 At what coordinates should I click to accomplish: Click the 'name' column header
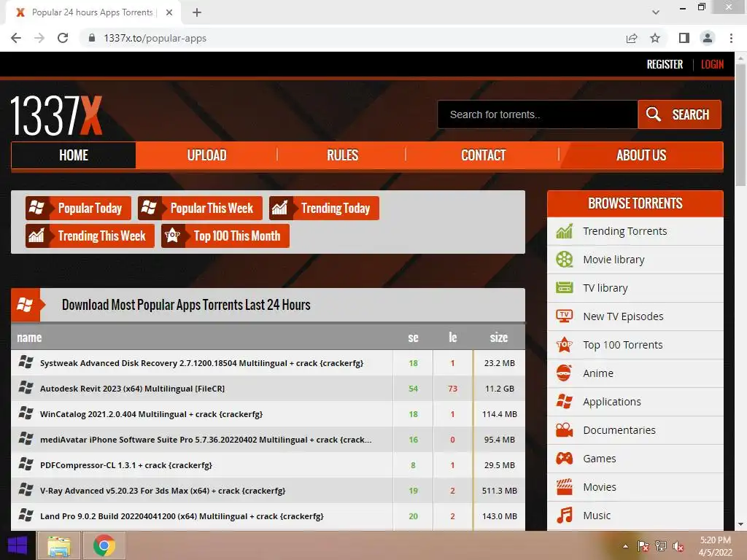tap(29, 338)
